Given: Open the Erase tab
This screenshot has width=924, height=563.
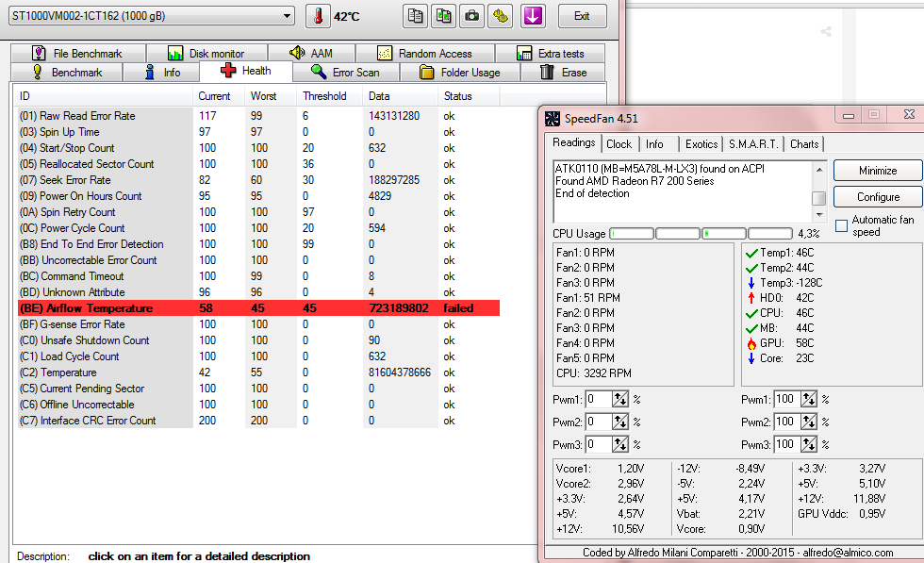Looking at the screenshot, I should [563, 72].
